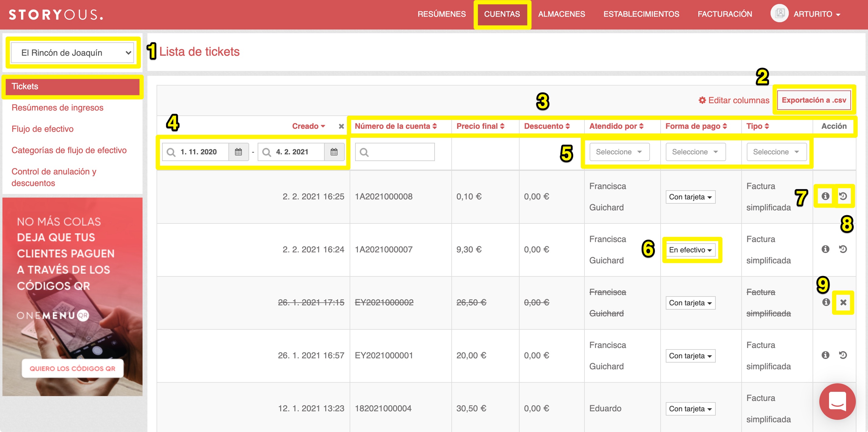Viewport: 868px width, 432px height.
Task: Click Exportación a .csv button
Action: point(813,100)
